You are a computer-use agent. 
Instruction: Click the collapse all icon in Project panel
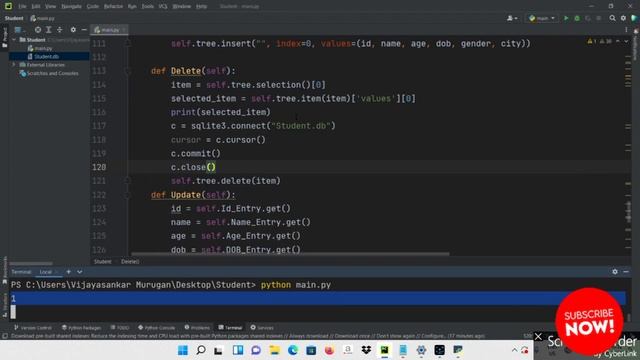60,30
